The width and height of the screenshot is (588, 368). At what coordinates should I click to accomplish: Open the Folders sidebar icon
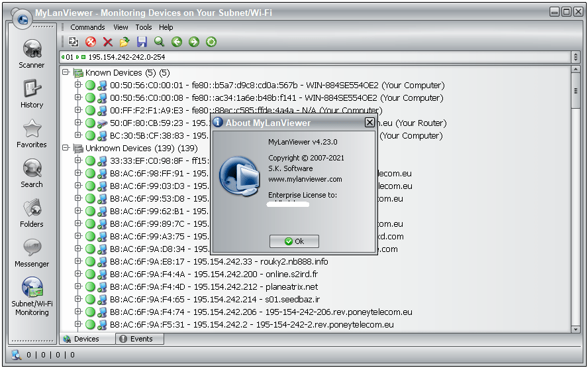(x=32, y=213)
